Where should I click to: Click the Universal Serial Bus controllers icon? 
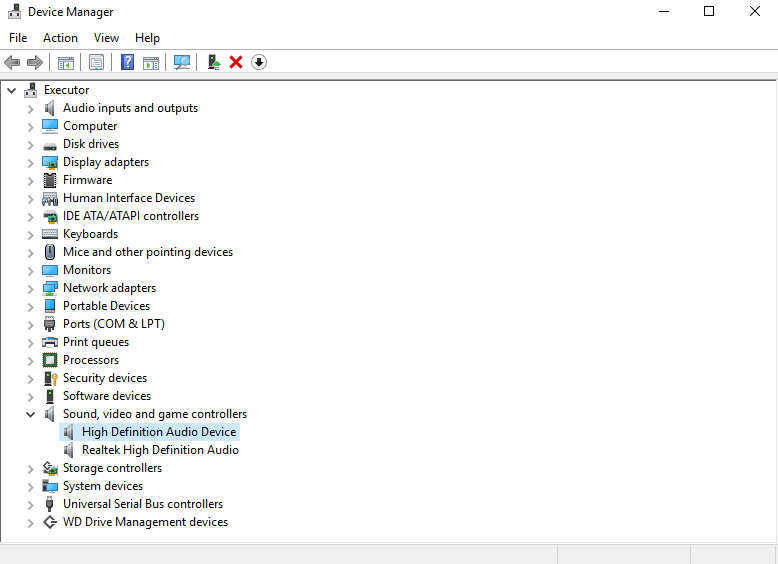click(x=50, y=504)
